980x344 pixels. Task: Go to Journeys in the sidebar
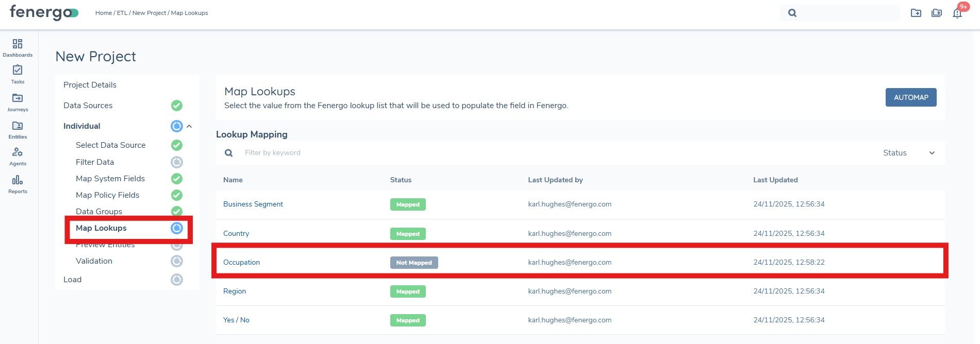click(18, 102)
